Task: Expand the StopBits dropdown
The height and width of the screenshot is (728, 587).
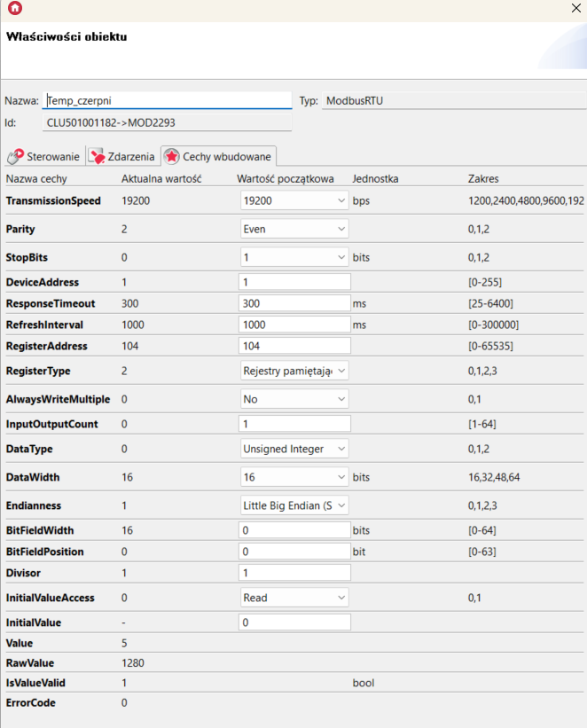Action: [293, 257]
